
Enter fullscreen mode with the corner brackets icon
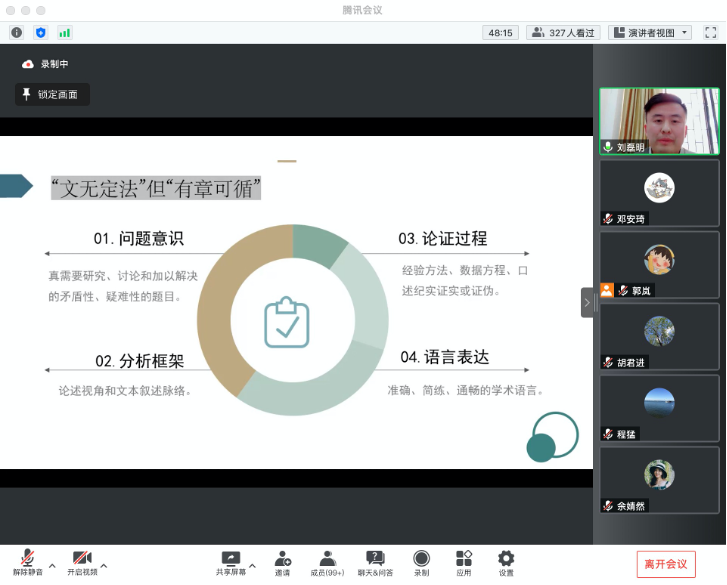pyautogui.click(x=710, y=32)
